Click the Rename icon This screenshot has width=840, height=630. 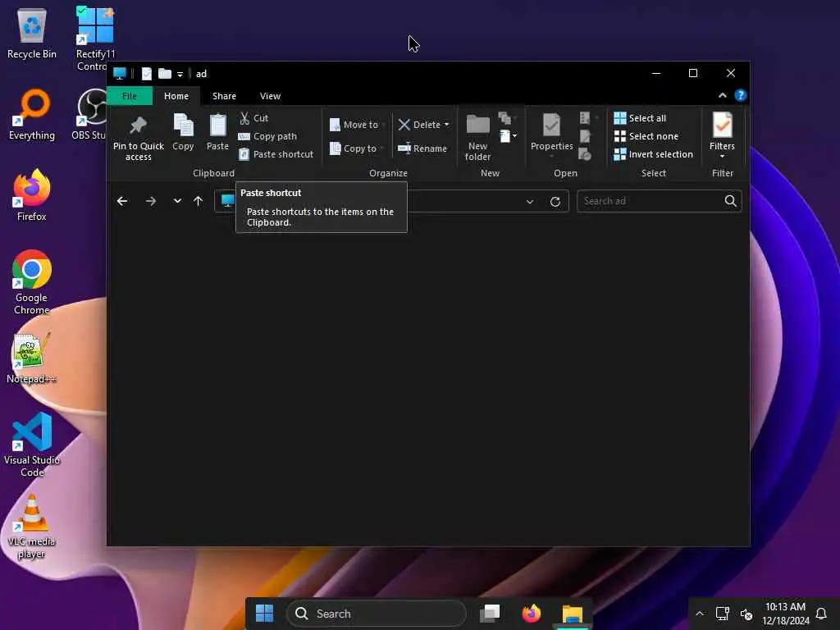click(404, 148)
